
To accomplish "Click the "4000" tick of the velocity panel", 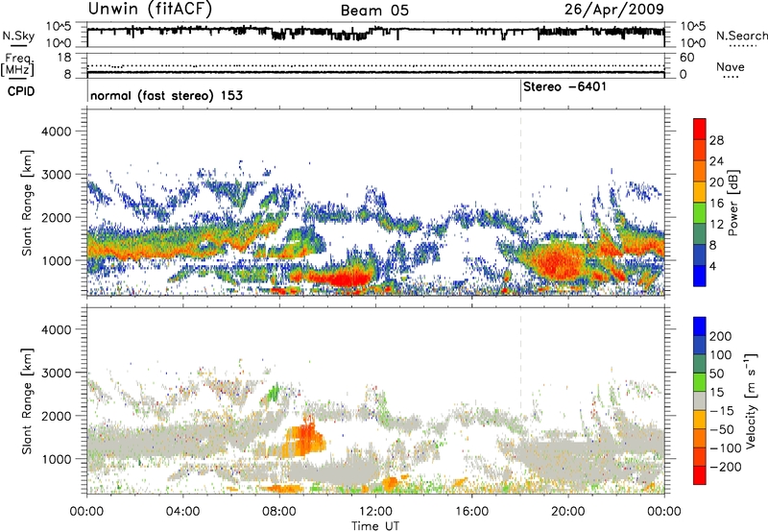I will [x=57, y=329].
